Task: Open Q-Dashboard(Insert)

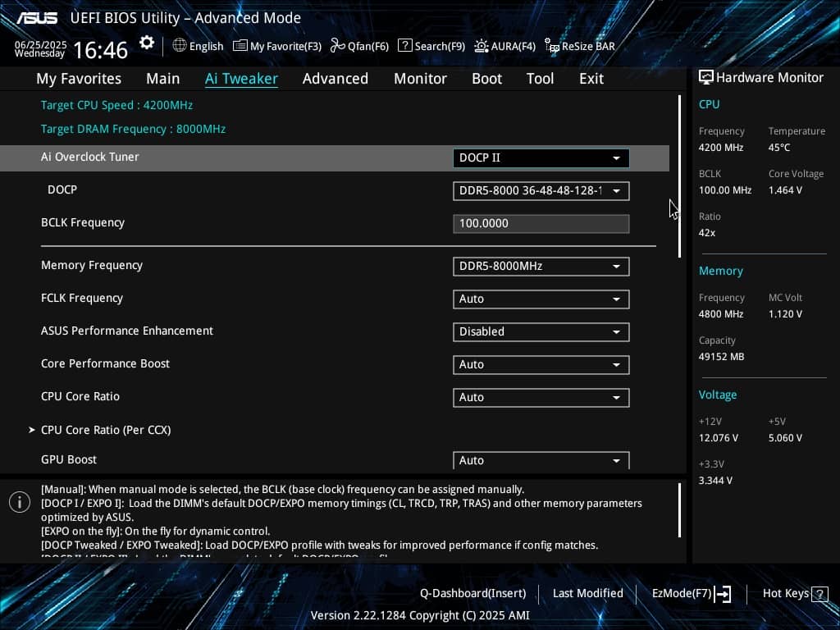Action: (473, 593)
